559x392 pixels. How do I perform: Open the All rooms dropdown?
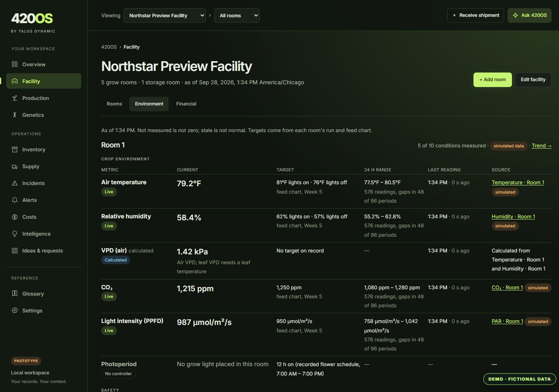click(237, 16)
